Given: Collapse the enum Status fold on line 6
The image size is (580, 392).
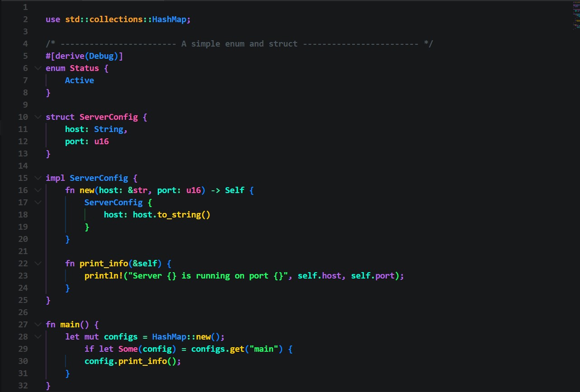Looking at the screenshot, I should pos(37,68).
